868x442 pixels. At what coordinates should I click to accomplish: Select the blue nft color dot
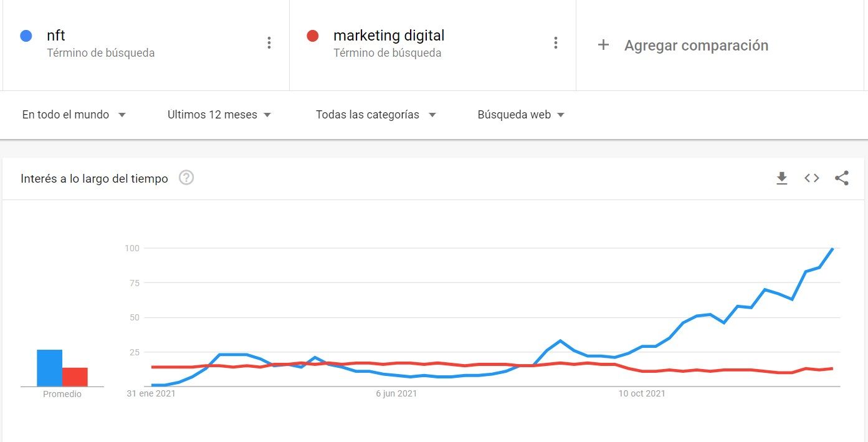[x=26, y=36]
